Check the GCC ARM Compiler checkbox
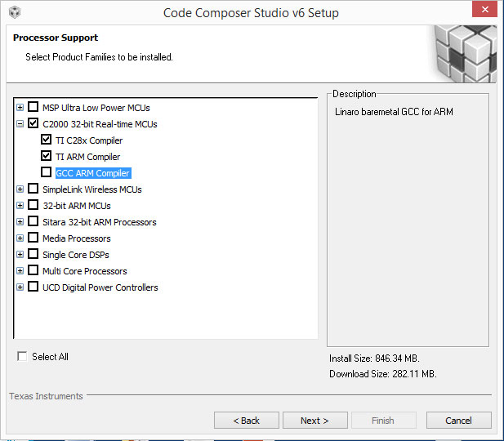 point(46,172)
